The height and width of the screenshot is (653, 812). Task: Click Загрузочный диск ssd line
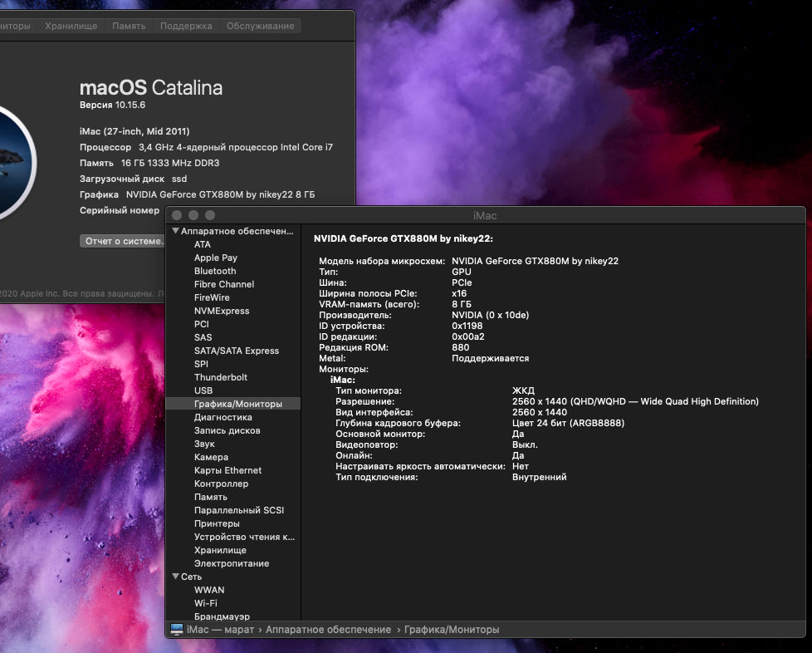133,179
